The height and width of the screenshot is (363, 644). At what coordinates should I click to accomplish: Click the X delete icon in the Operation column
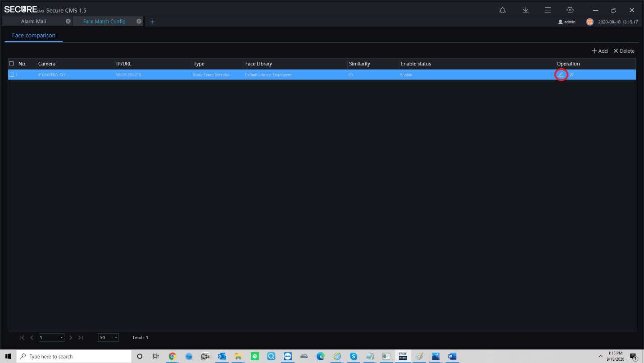click(571, 74)
